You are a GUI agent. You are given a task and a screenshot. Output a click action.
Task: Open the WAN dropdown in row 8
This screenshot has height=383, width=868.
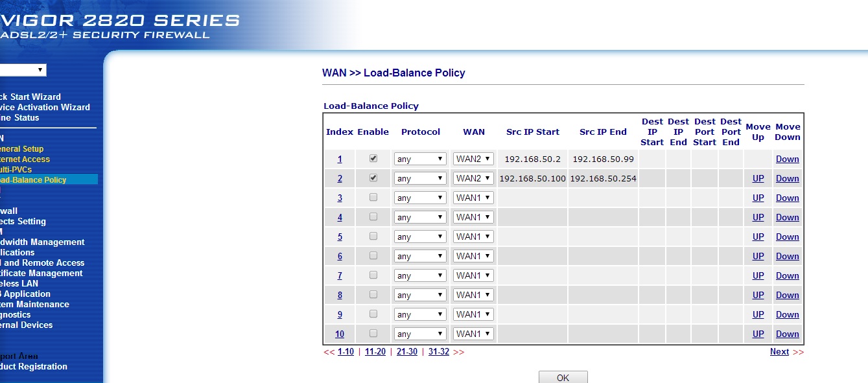473,295
